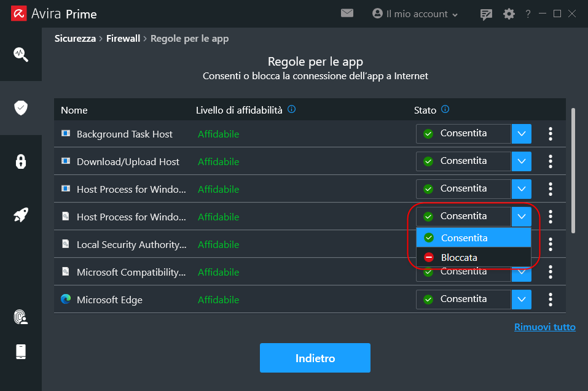
Task: Click the Indietro button
Action: click(x=315, y=358)
